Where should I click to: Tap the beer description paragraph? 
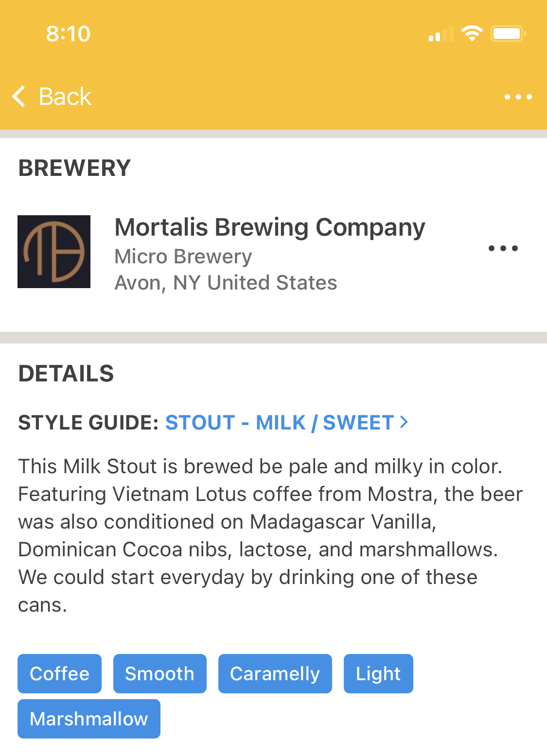(x=270, y=535)
